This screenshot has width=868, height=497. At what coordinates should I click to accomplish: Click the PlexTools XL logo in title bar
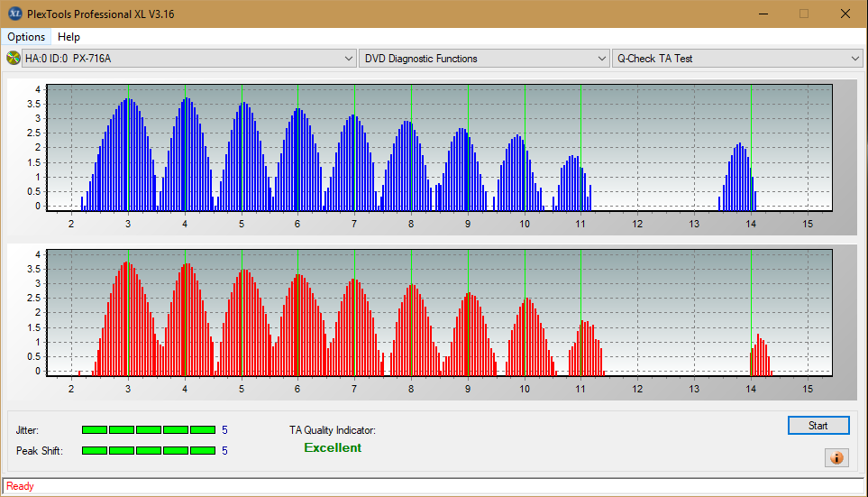15,14
